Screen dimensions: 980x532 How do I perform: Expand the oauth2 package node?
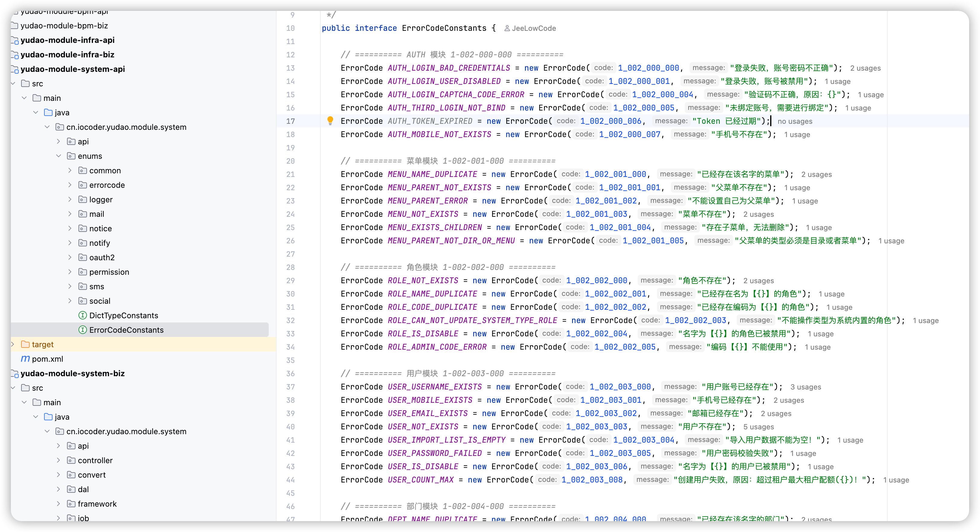coord(70,257)
